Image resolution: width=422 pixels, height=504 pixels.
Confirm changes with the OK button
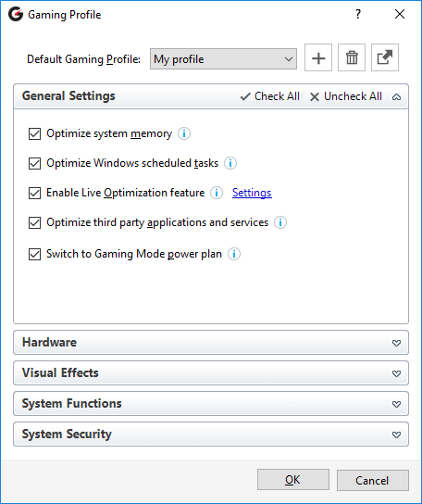point(292,480)
